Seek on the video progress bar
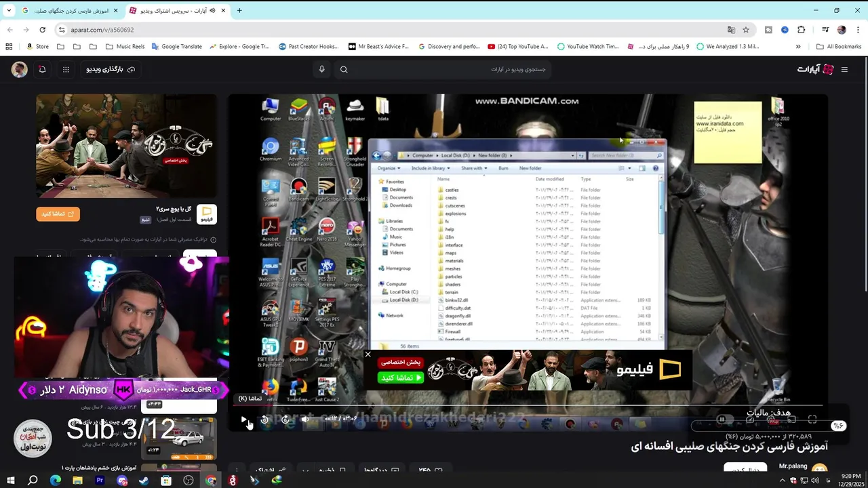 (x=529, y=407)
